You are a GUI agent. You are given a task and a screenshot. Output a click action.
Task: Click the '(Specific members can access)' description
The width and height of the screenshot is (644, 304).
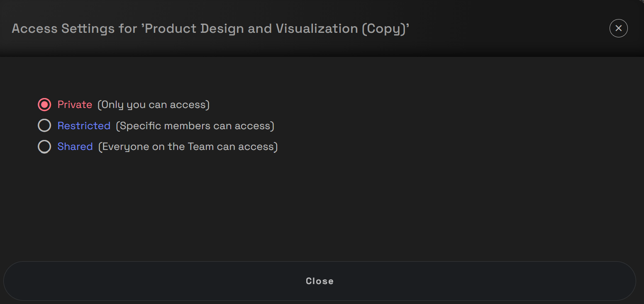(195, 125)
